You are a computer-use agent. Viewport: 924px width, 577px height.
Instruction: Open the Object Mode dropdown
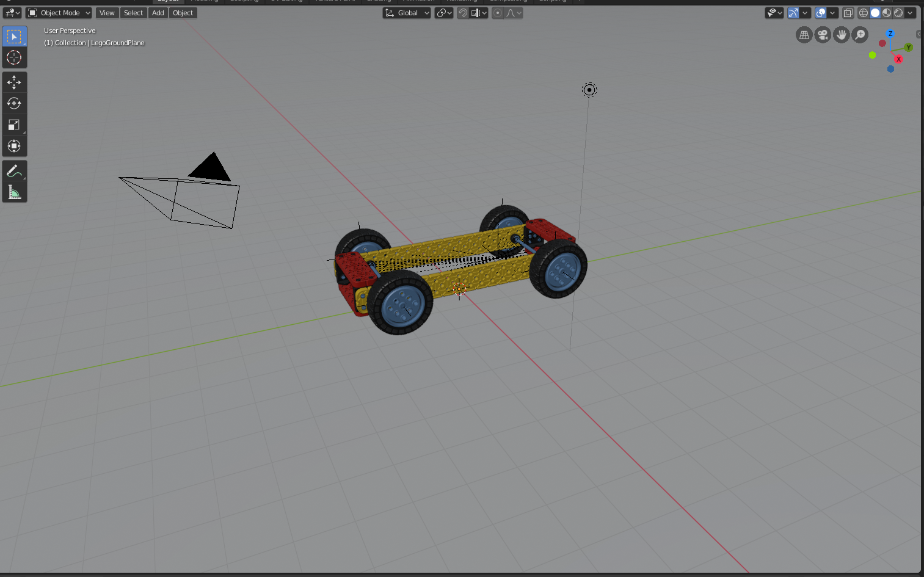[59, 13]
